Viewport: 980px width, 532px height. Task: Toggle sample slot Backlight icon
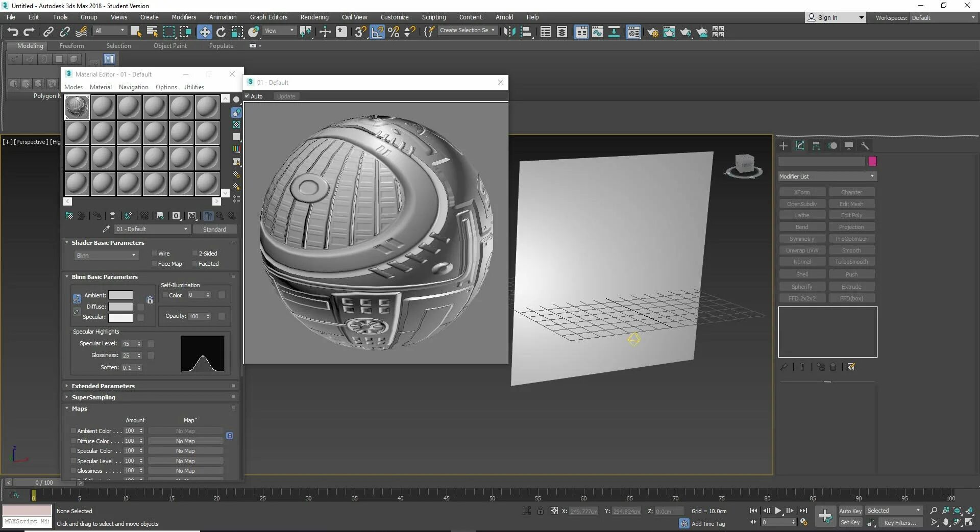tap(236, 112)
